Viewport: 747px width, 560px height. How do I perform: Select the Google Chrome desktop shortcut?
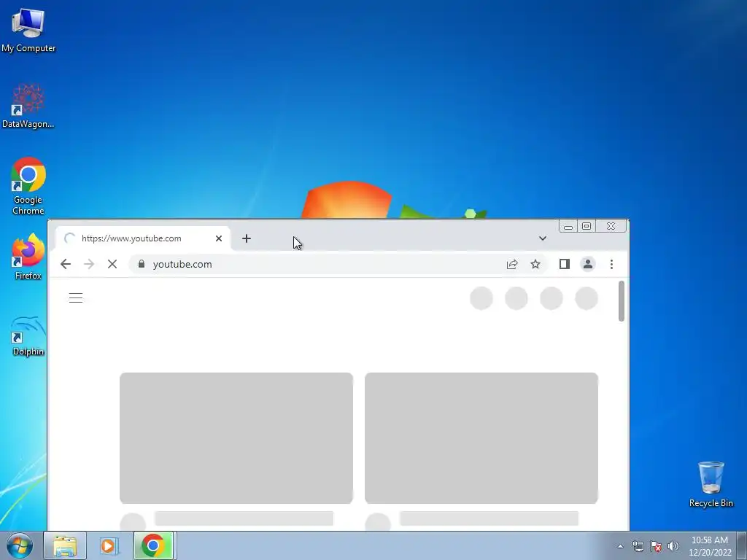click(28, 186)
